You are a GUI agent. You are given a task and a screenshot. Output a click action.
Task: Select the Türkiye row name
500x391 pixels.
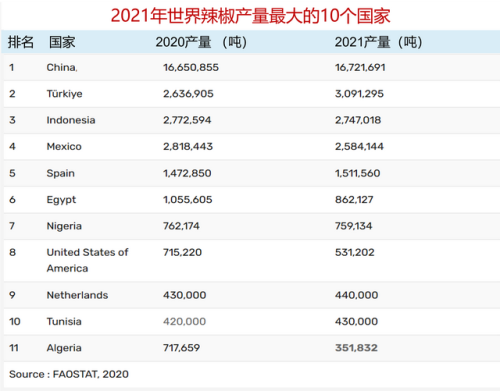(64, 94)
